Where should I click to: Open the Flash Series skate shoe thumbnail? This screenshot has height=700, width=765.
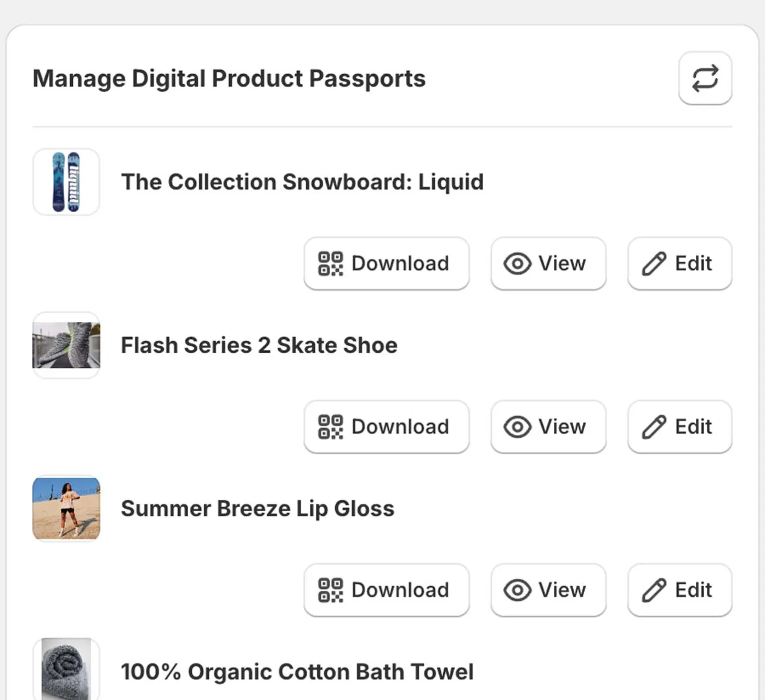pyautogui.click(x=66, y=345)
